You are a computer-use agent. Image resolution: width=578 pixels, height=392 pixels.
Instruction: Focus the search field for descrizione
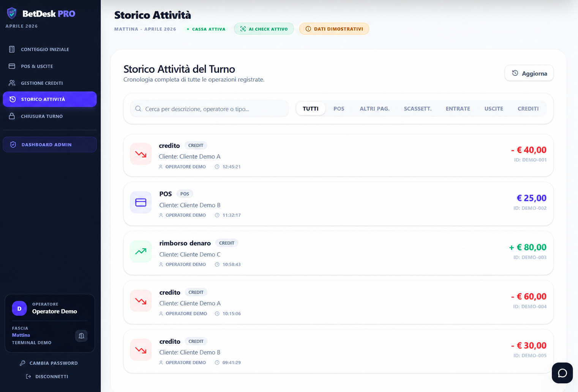(x=209, y=109)
